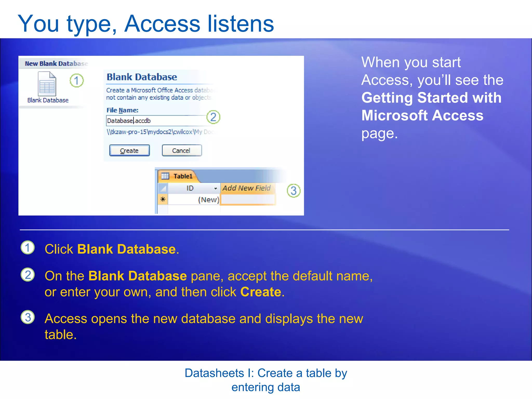This screenshot has width=532, height=399.
Task: Click the Table1 datasheet icon
Action: coord(165,176)
